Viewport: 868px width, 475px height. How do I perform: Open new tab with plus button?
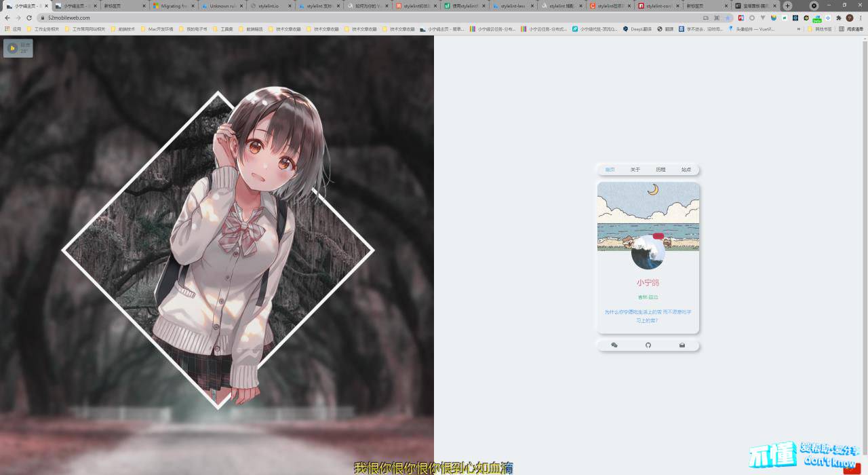pyautogui.click(x=787, y=5)
